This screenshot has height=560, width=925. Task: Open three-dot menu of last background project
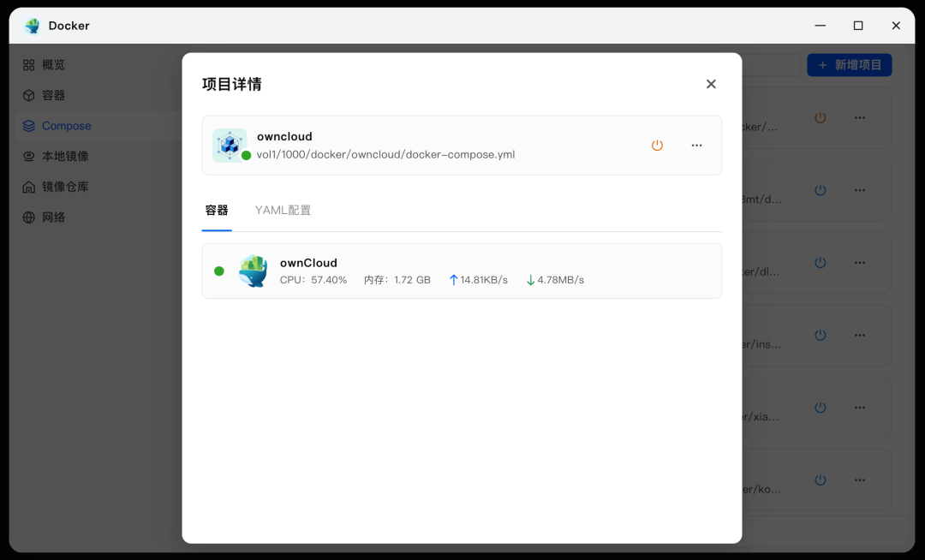(x=860, y=480)
